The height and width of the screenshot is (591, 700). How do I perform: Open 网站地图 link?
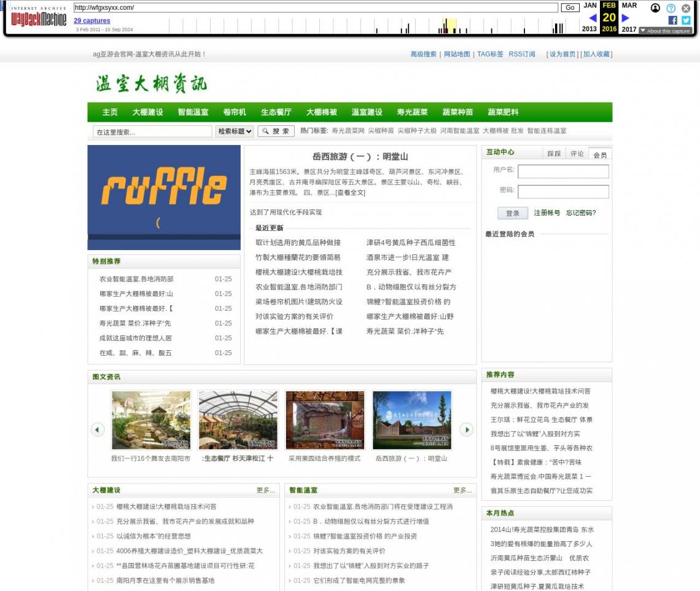tap(457, 54)
